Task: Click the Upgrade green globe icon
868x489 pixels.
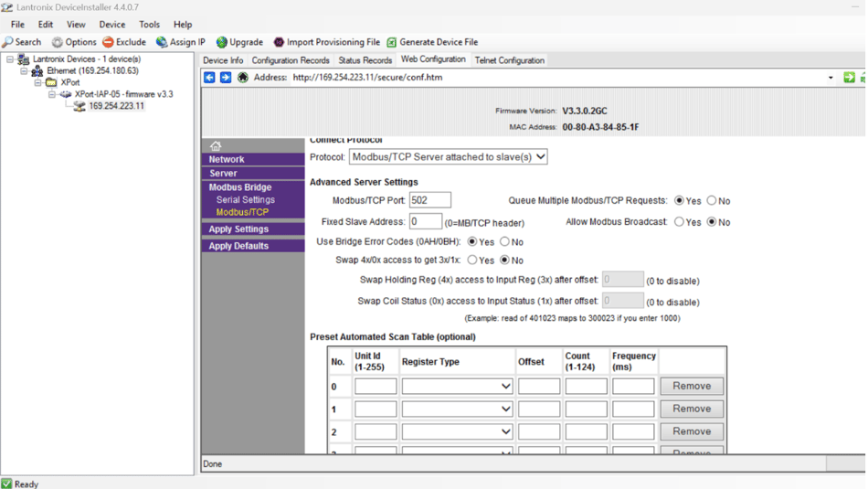Action: pyautogui.click(x=221, y=42)
